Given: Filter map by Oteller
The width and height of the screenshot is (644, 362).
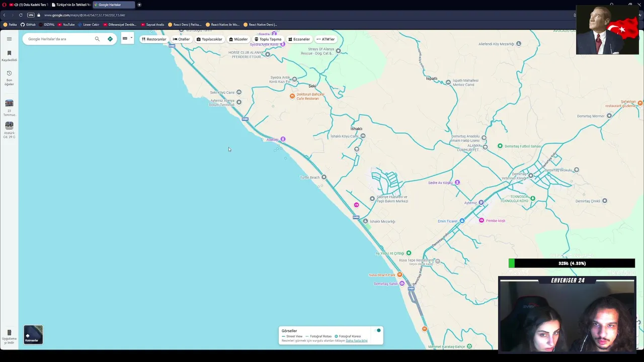Looking at the screenshot, I should click(181, 39).
